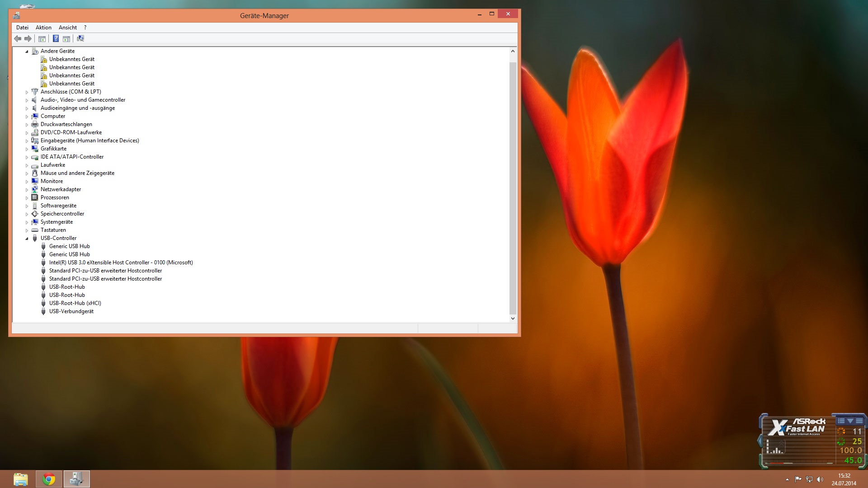Screen dimensions: 868x488
Task: Collapse the USB-Controller node
Action: (x=27, y=239)
